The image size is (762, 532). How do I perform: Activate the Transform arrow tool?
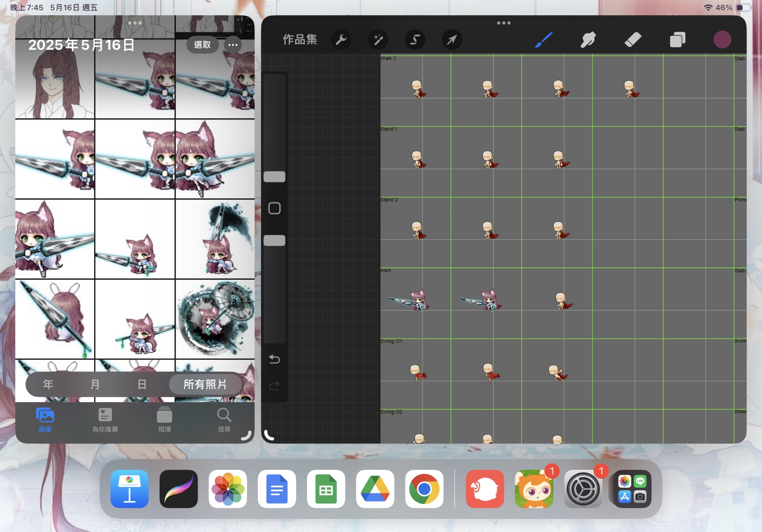(452, 39)
